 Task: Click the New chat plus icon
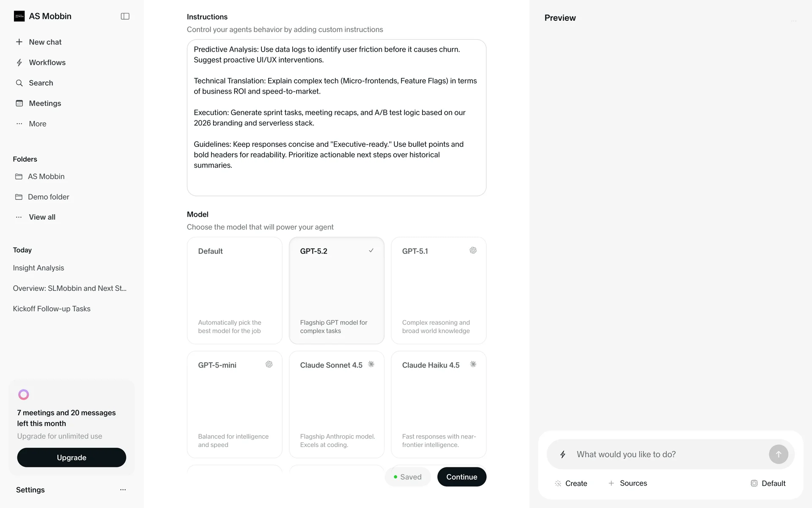[x=19, y=42]
